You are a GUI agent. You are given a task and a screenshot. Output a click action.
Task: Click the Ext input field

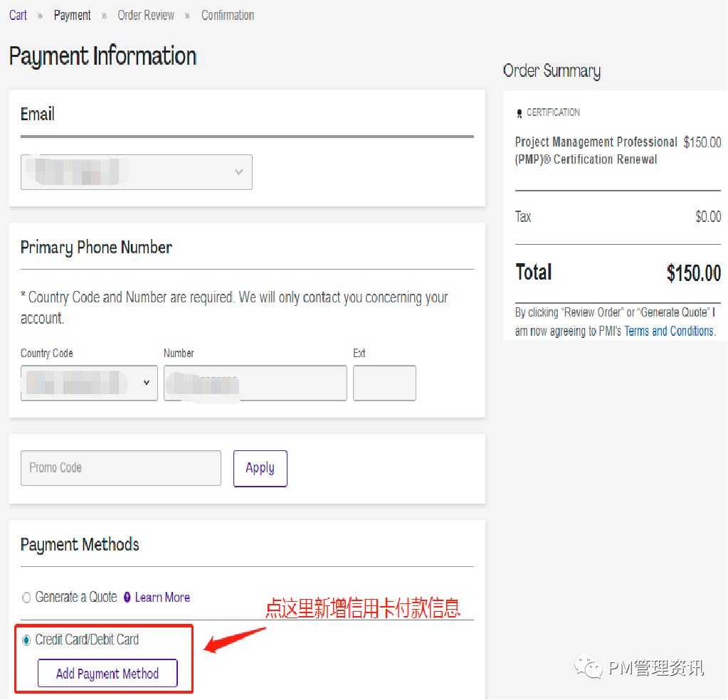(x=384, y=383)
